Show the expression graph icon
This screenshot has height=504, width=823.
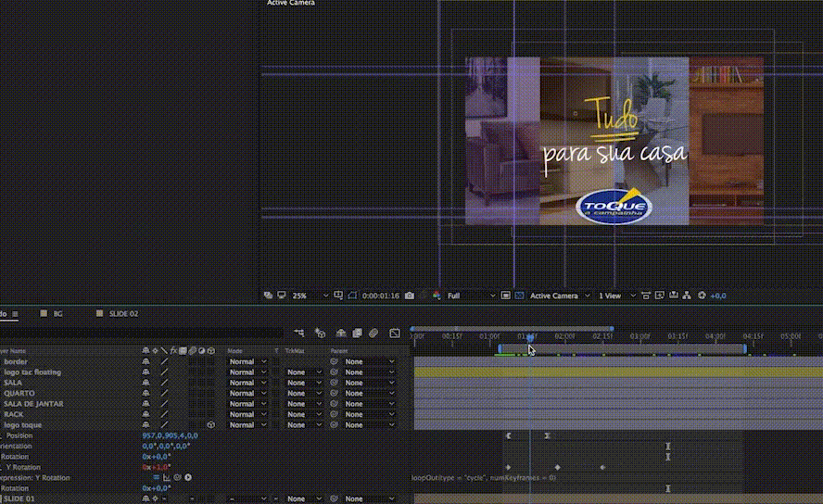click(x=167, y=477)
